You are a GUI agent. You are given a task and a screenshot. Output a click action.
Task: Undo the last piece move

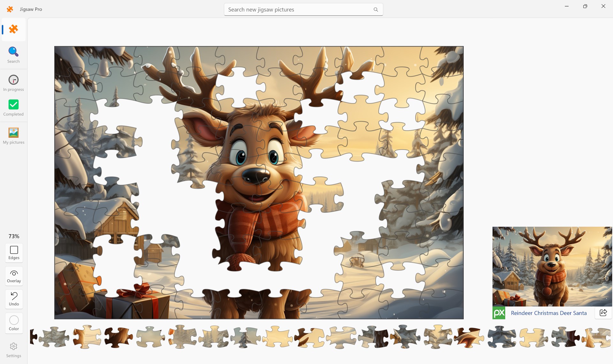[14, 299]
